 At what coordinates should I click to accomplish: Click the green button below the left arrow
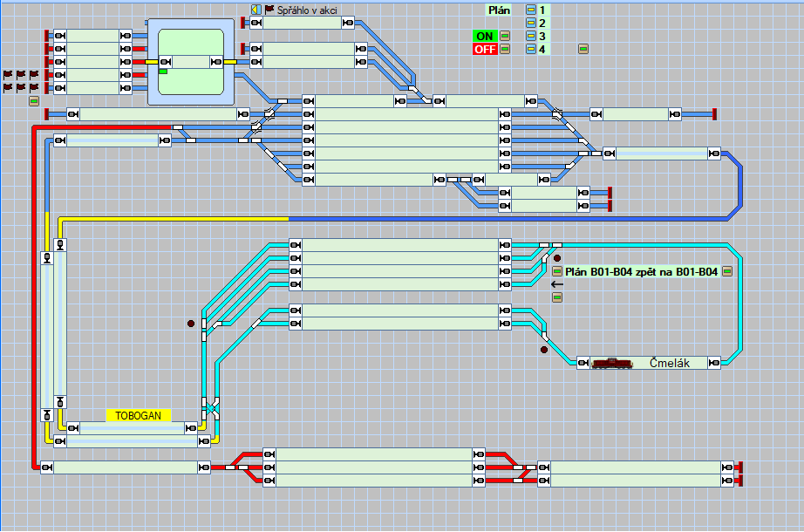point(557,298)
